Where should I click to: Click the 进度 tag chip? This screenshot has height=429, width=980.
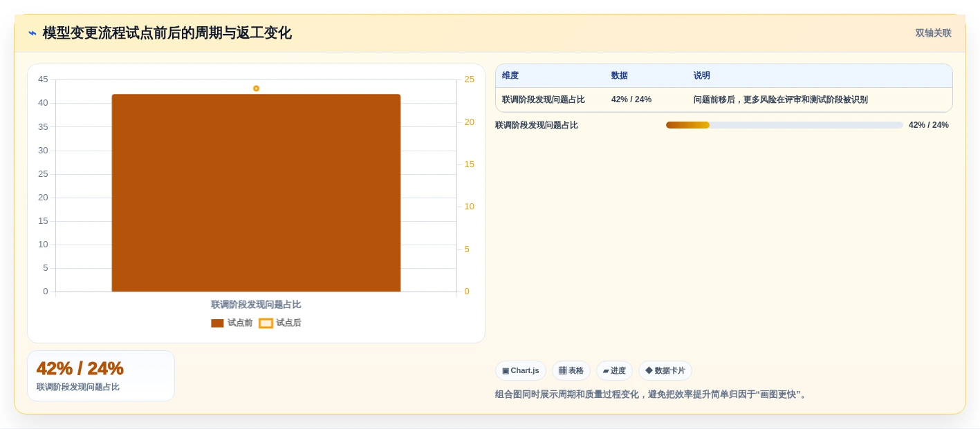click(614, 370)
